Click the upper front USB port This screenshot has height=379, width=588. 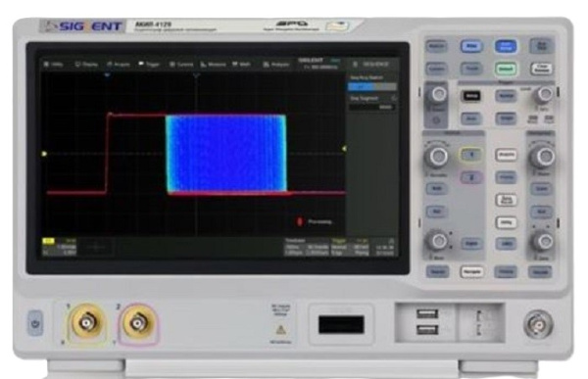click(427, 313)
